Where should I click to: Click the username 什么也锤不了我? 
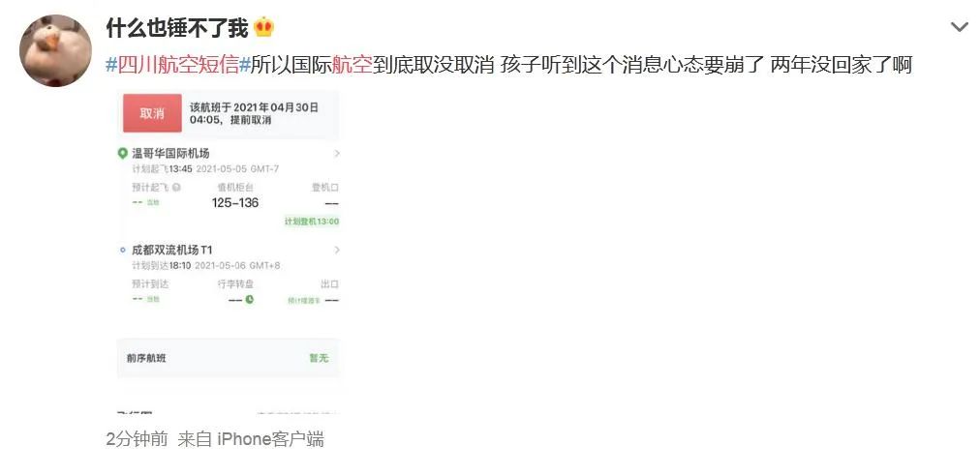coord(177,27)
